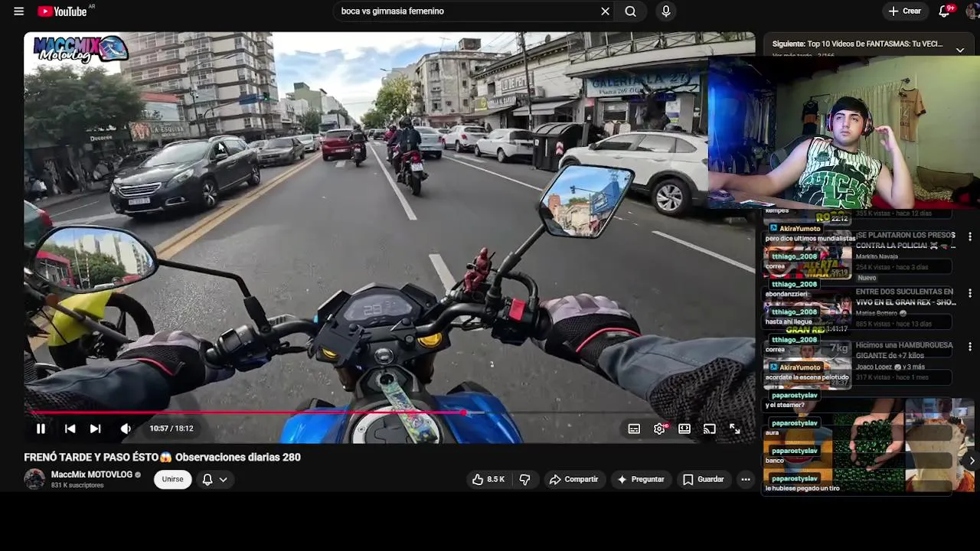
Task: Pause the playing video
Action: click(41, 429)
